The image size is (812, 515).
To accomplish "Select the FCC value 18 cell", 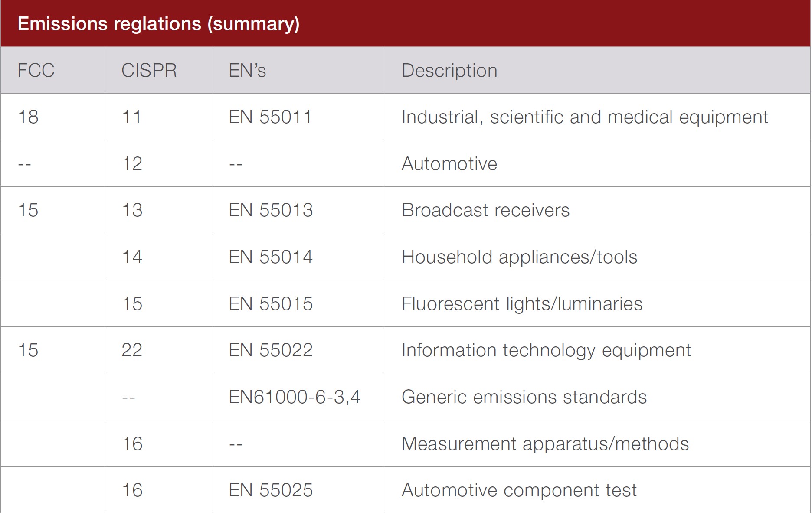I will click(28, 117).
